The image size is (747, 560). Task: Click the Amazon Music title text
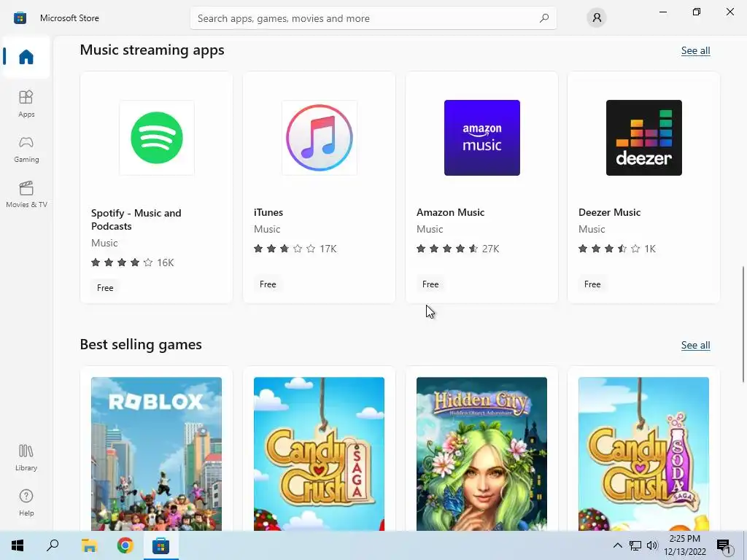(450, 212)
